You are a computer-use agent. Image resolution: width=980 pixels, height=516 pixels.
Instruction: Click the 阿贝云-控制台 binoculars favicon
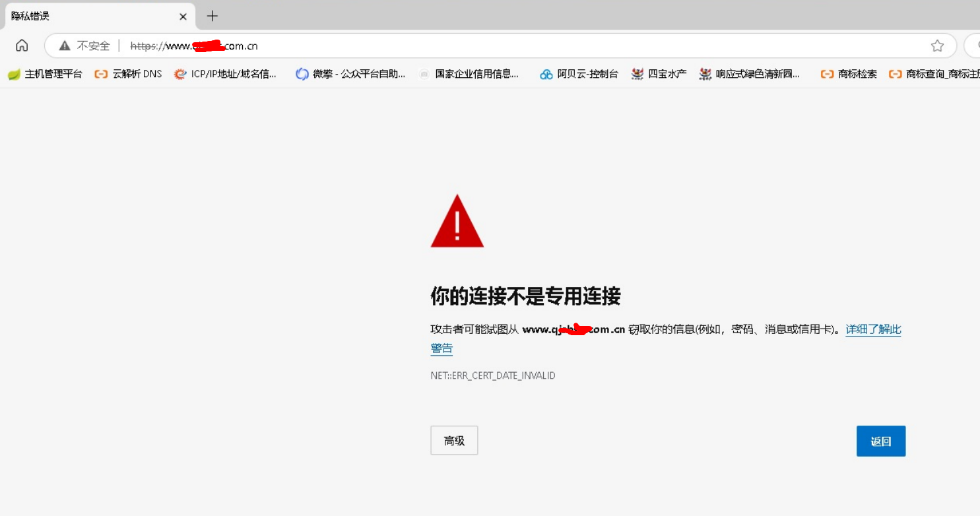[546, 74]
